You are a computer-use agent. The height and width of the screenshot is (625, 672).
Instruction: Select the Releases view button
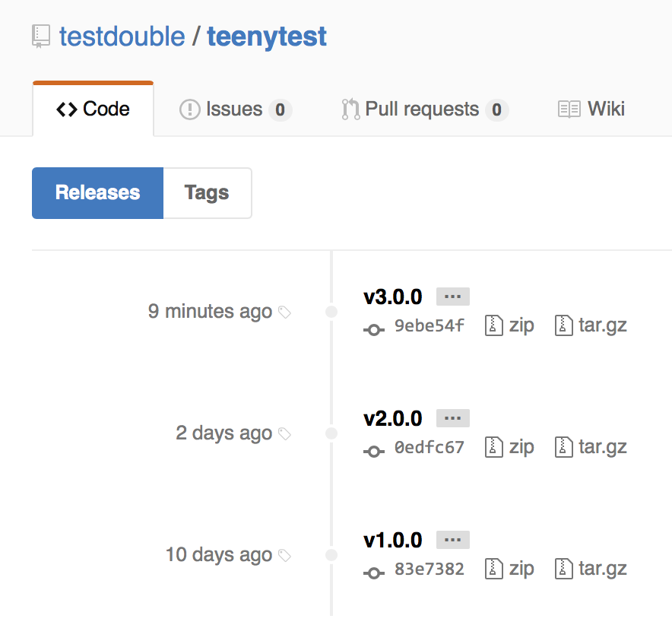97,193
